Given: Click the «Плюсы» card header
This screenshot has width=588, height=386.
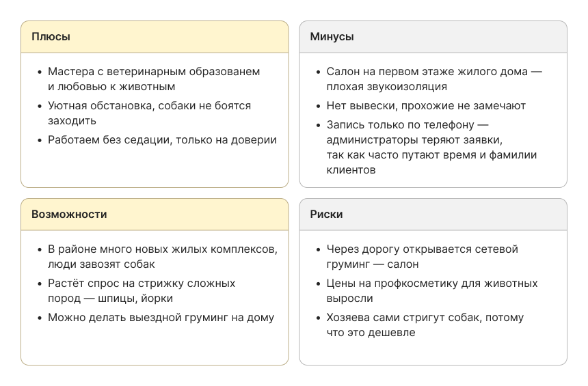Looking at the screenshot, I should point(155,37).
